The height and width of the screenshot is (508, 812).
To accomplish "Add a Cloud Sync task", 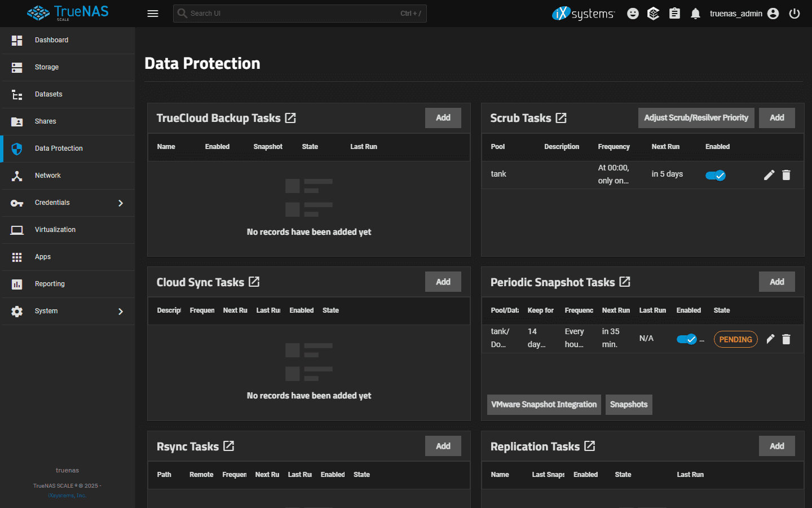I will point(443,282).
